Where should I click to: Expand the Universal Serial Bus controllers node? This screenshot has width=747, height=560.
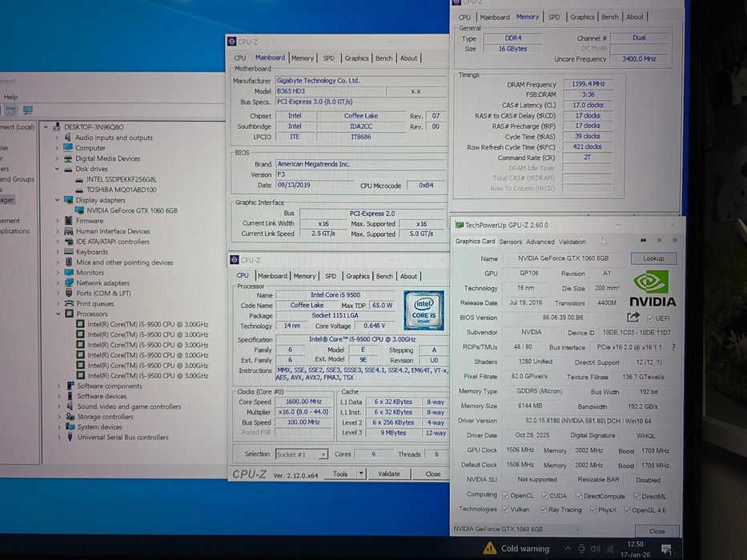point(59,437)
